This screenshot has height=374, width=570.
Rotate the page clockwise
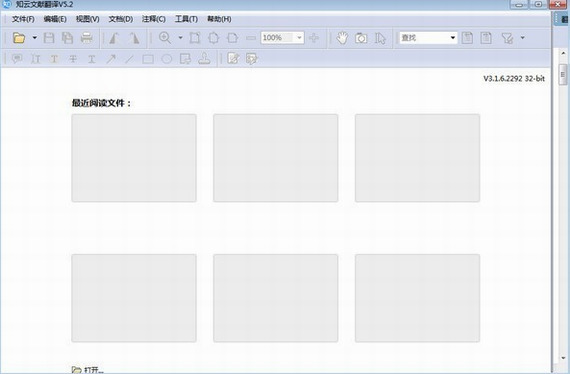pyautogui.click(x=134, y=38)
